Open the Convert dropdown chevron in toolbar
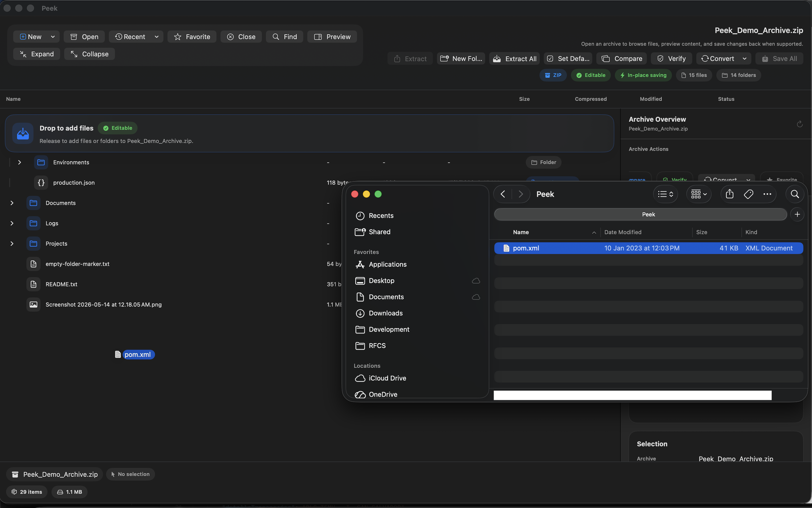The width and height of the screenshot is (812, 508). [x=745, y=58]
